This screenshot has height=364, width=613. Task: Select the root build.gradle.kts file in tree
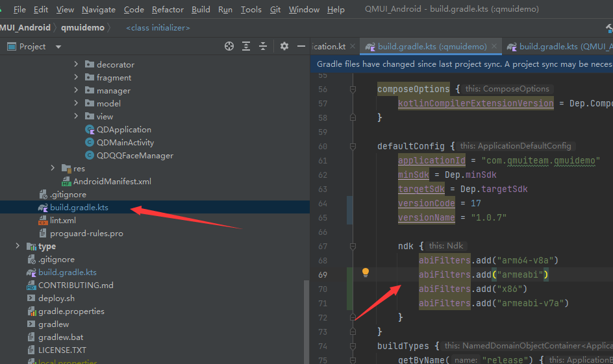tap(68, 273)
